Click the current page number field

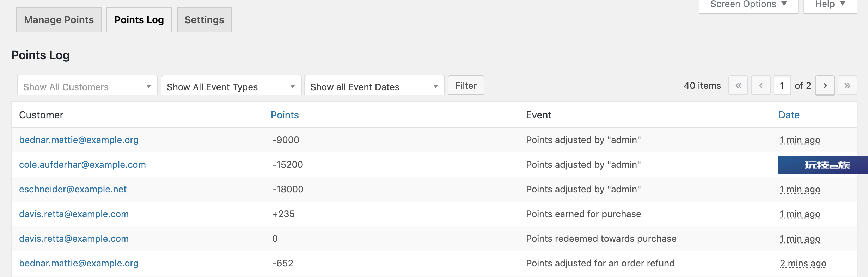(782, 86)
